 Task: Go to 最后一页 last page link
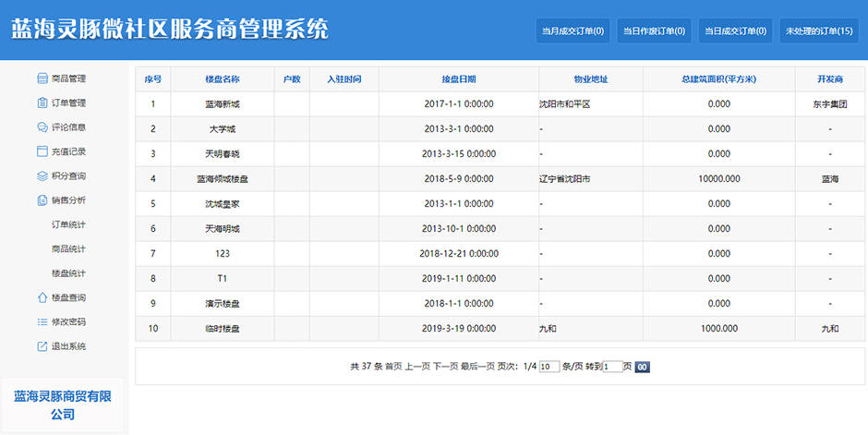tap(477, 367)
